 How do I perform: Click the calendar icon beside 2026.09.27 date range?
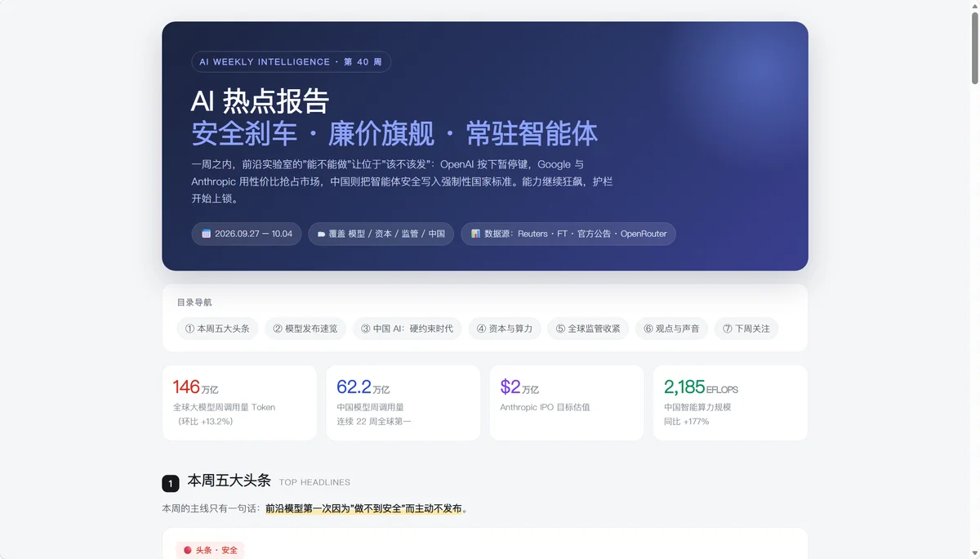click(x=207, y=234)
